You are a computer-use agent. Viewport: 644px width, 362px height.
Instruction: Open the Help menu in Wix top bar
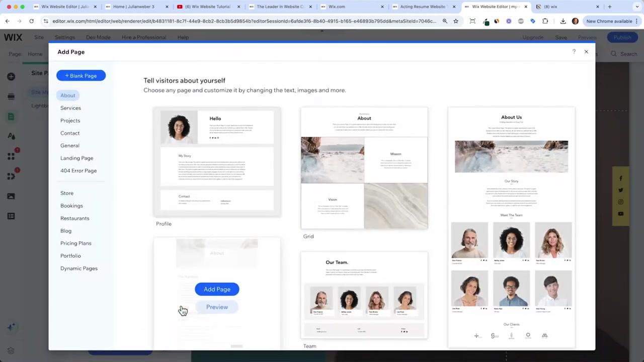point(183,37)
